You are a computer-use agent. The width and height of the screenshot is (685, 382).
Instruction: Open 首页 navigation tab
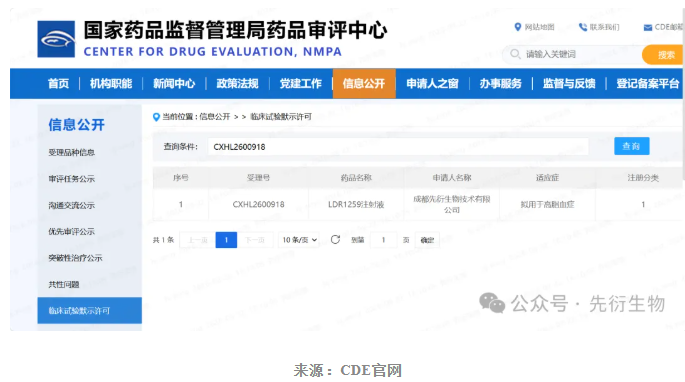(x=58, y=83)
